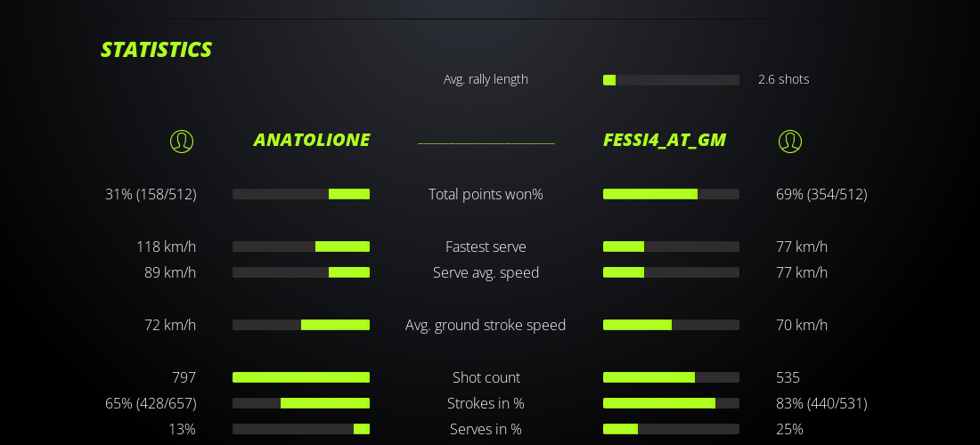Click ANATOLIONE's Strokes in % bar
Viewport: 980px width, 445px height.
click(301, 403)
